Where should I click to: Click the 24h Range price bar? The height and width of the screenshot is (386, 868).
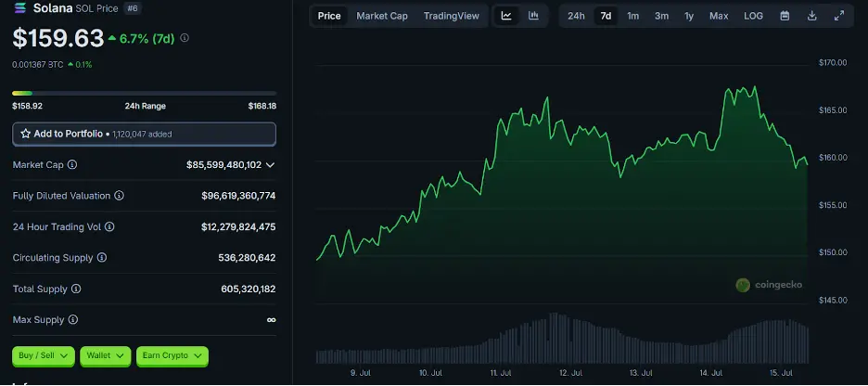144,93
